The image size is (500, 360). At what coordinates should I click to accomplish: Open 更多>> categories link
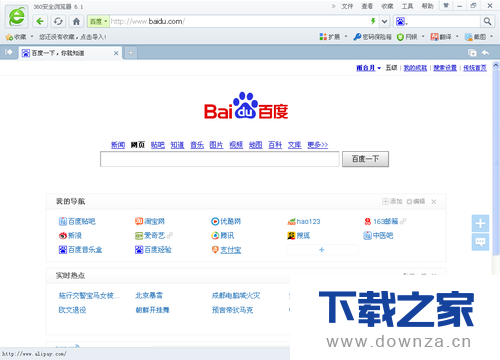(318, 145)
